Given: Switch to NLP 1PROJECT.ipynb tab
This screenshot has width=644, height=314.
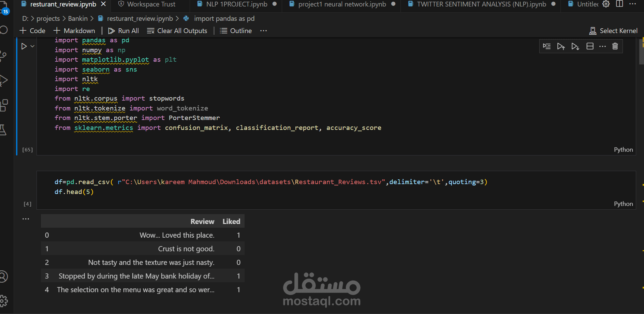Looking at the screenshot, I should coord(237,4).
